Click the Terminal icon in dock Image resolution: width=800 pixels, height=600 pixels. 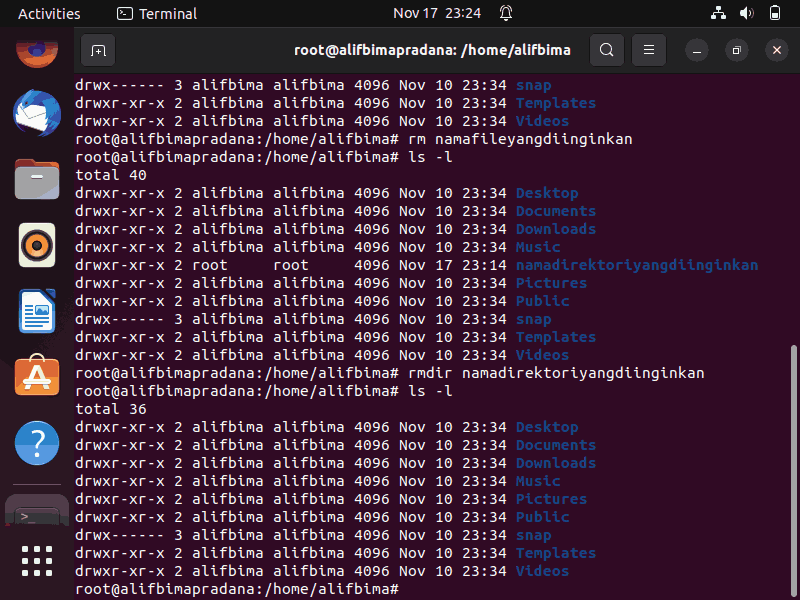coord(37,510)
